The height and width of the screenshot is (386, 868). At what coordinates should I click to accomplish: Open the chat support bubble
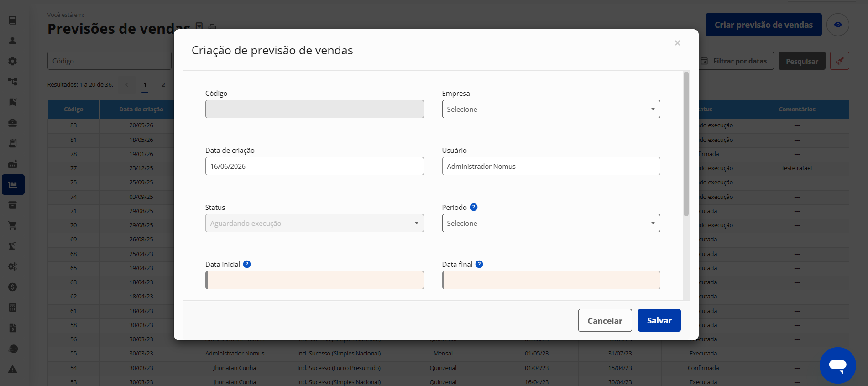point(838,365)
